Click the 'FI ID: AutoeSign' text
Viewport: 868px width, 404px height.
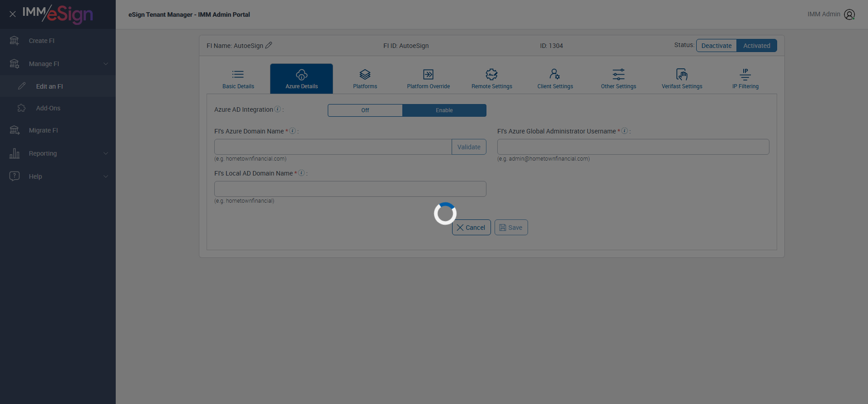pos(406,46)
